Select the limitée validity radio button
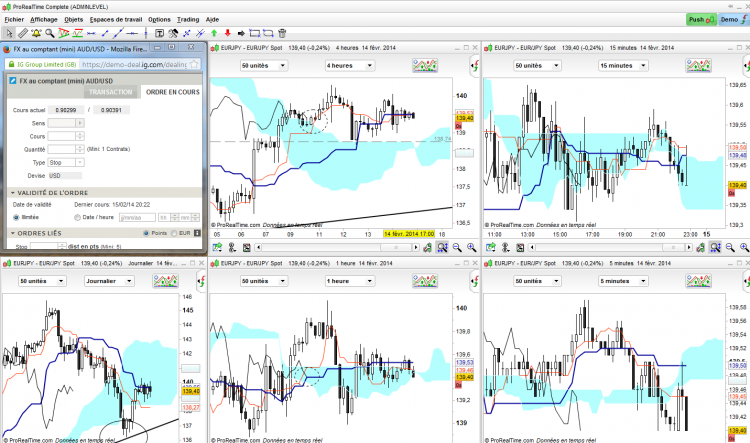Viewport: 750px width, 443px height. [16, 217]
